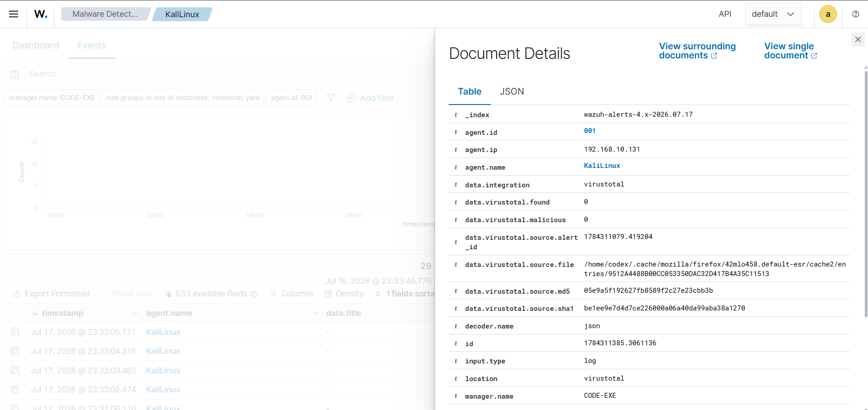868x410 pixels.
Task: Click the data.integration field type icon
Action: pos(456,185)
